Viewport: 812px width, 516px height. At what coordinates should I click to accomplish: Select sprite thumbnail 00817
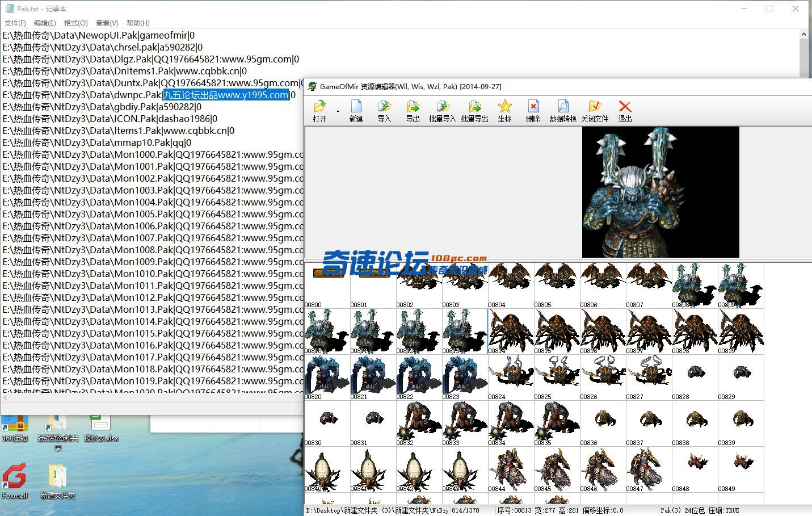coord(649,332)
